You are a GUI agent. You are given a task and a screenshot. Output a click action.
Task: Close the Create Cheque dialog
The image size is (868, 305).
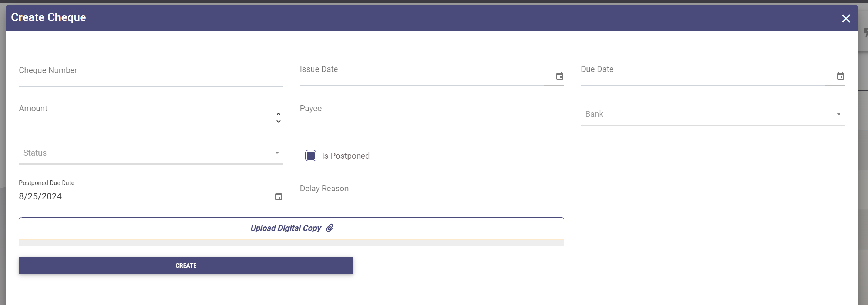[846, 19]
